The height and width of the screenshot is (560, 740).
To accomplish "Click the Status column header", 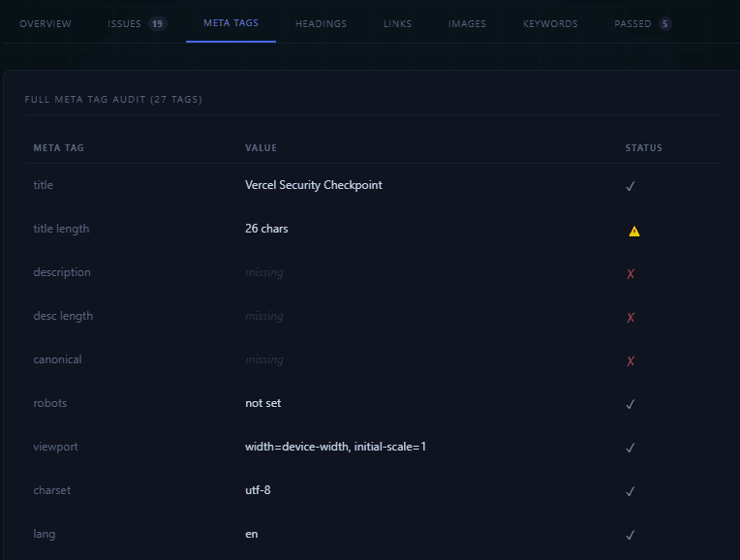I will point(643,148).
